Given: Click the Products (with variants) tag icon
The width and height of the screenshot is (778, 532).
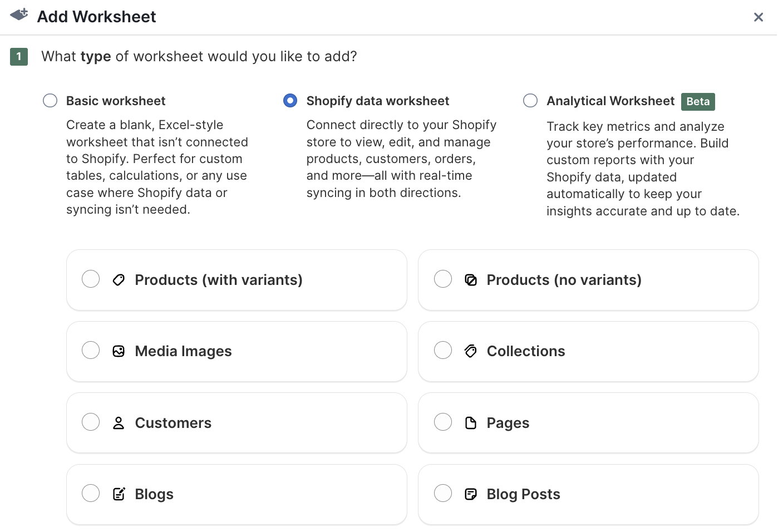Looking at the screenshot, I should (x=119, y=279).
